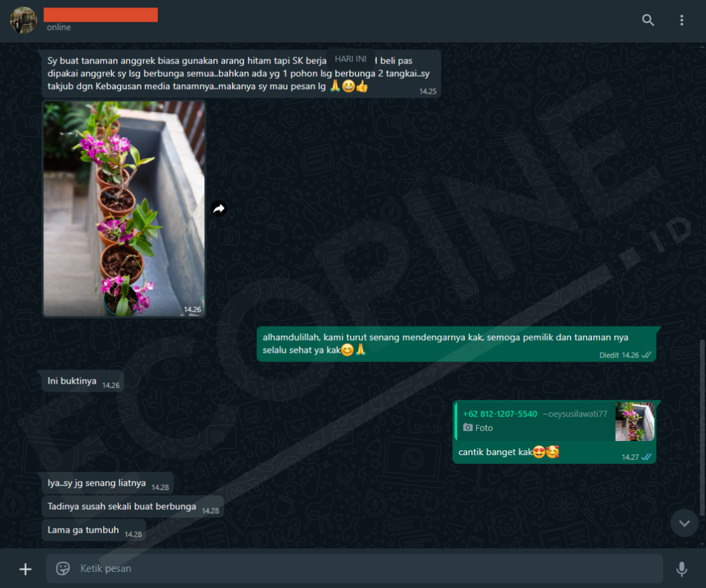Jump to latest with down chevron button
706x588 pixels.
684,523
